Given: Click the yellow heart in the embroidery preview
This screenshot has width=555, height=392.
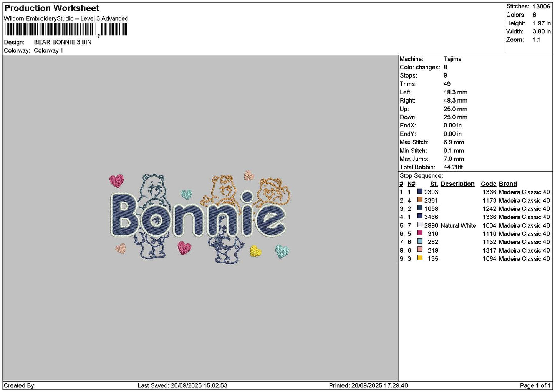Looking at the screenshot, I should coord(255,251).
